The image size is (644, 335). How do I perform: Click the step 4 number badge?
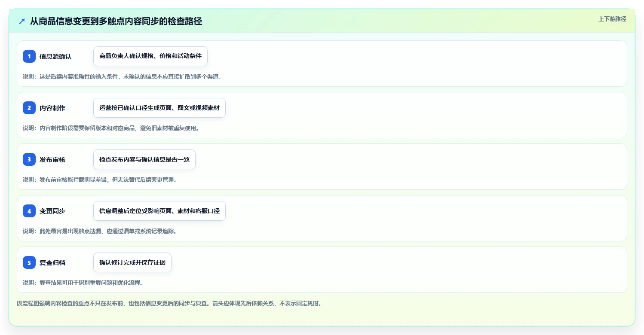tap(29, 211)
